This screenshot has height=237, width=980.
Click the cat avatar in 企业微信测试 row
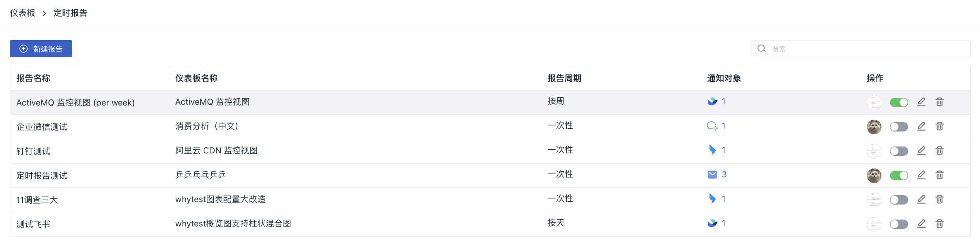tap(874, 127)
